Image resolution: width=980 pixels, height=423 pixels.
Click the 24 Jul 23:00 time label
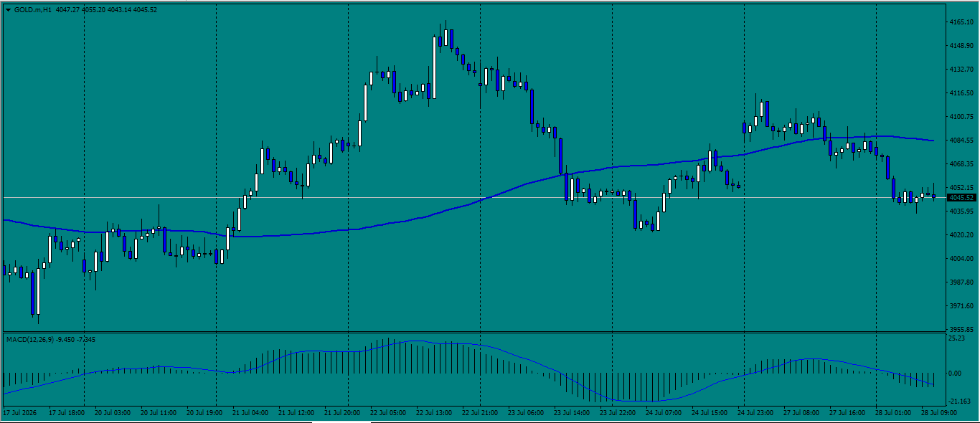755,413
